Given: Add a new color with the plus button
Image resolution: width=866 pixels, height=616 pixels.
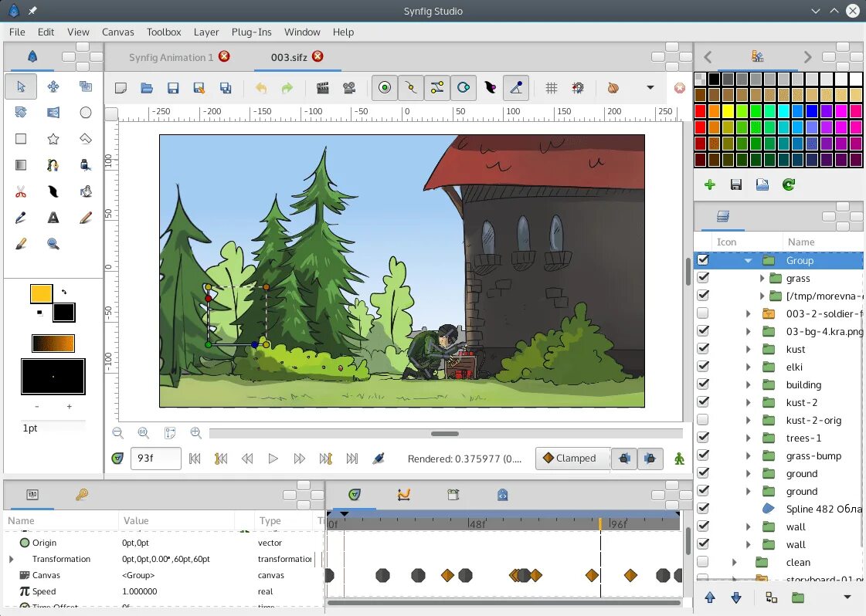Looking at the screenshot, I should 709,184.
